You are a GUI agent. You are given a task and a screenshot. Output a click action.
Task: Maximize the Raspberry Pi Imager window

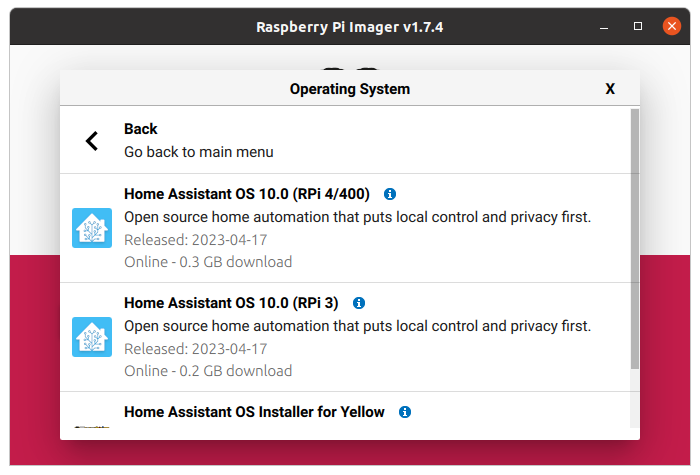[638, 26]
